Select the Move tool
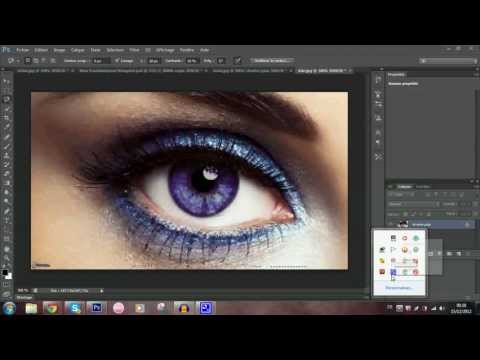Screen dimensions: 480x360 pyautogui.click(x=6, y=81)
